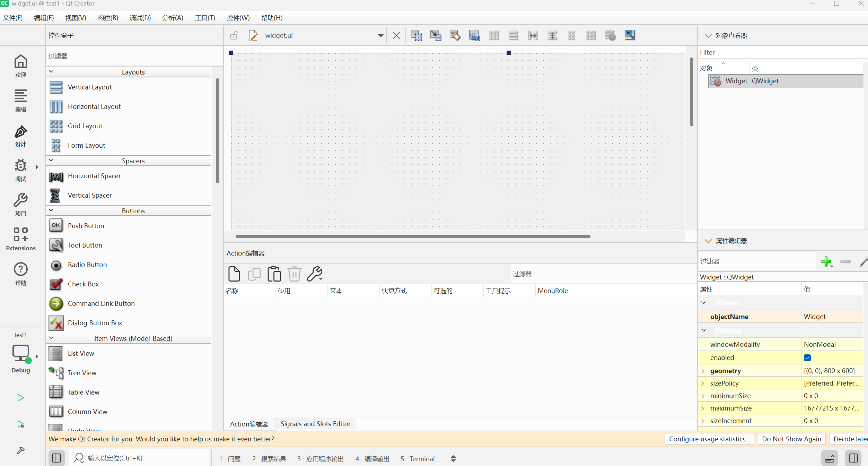
Task: Toggle the left sidebar visibility button
Action: (56, 458)
